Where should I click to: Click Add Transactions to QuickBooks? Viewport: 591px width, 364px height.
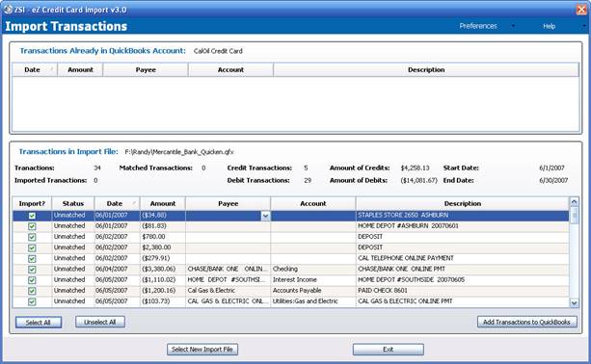tap(526, 322)
